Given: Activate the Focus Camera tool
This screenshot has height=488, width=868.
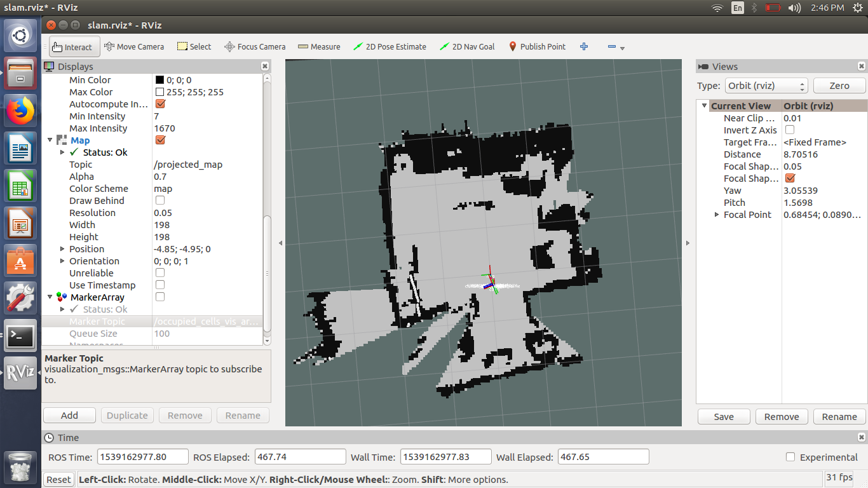Looking at the screenshot, I should click(x=255, y=46).
